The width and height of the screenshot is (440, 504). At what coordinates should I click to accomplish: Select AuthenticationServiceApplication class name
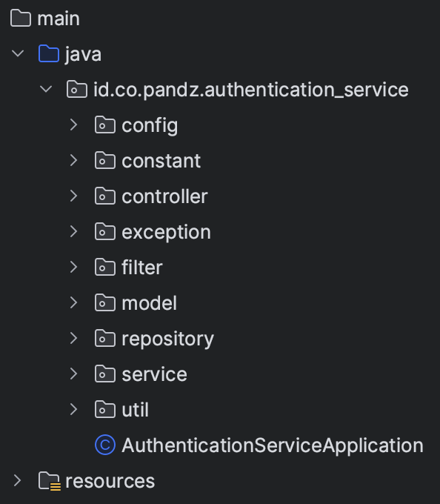tap(273, 445)
